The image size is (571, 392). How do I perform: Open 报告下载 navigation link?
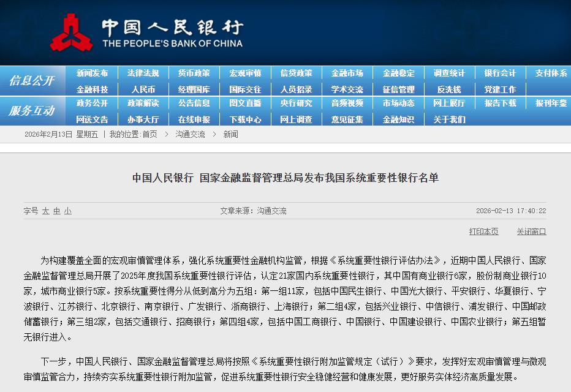coord(501,104)
